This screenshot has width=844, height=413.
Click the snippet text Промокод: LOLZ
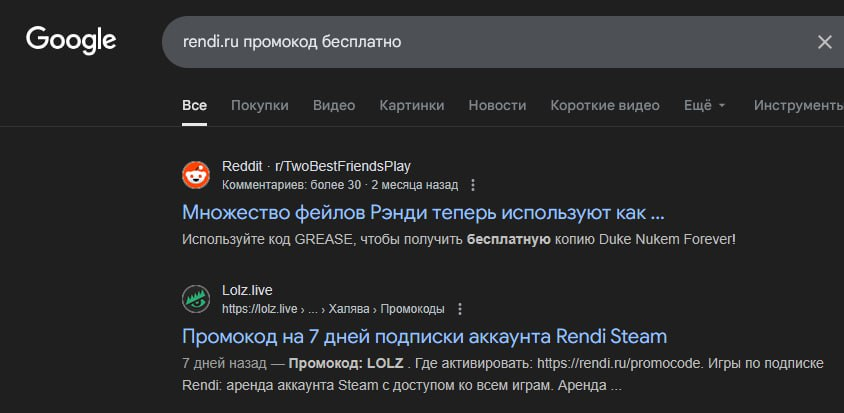pyautogui.click(x=346, y=363)
